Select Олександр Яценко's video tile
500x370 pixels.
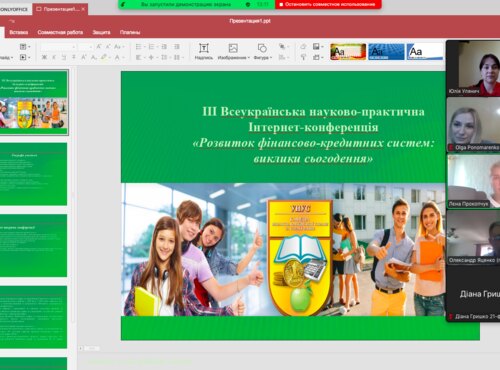[x=473, y=237]
